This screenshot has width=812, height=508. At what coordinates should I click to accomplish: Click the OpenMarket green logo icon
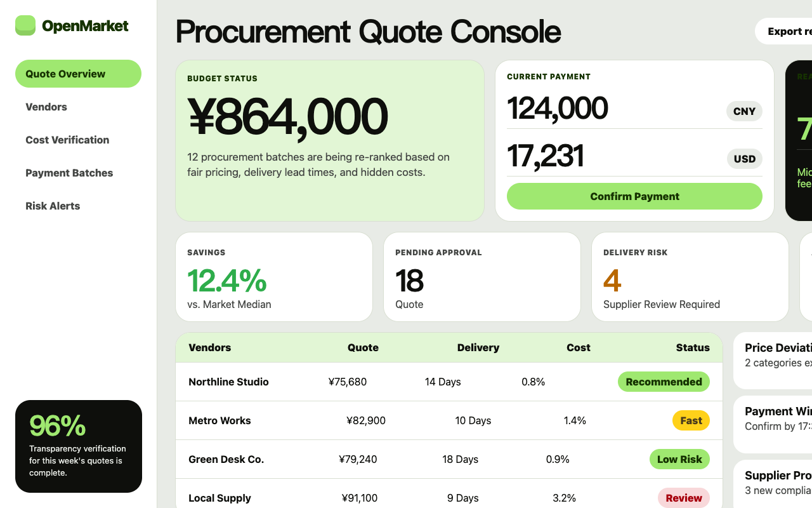click(25, 25)
